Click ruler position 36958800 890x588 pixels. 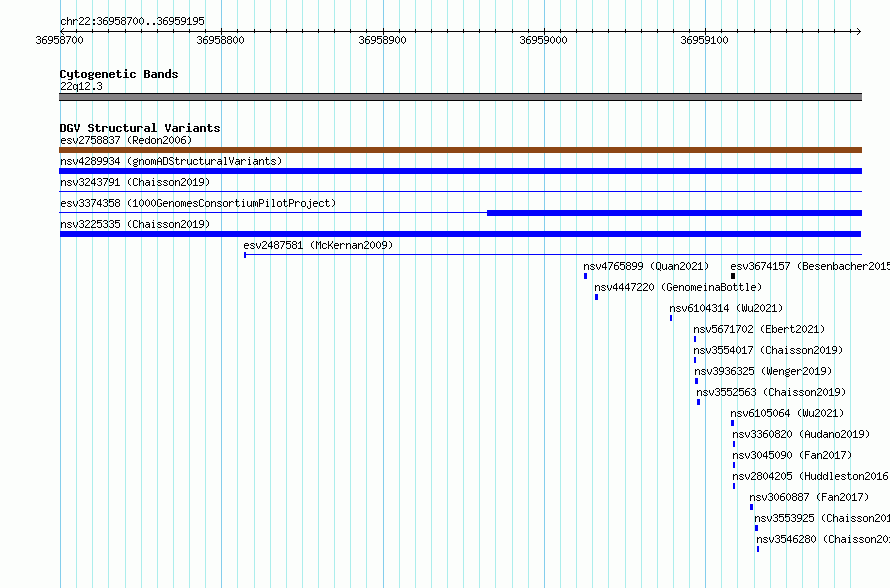pos(220,40)
